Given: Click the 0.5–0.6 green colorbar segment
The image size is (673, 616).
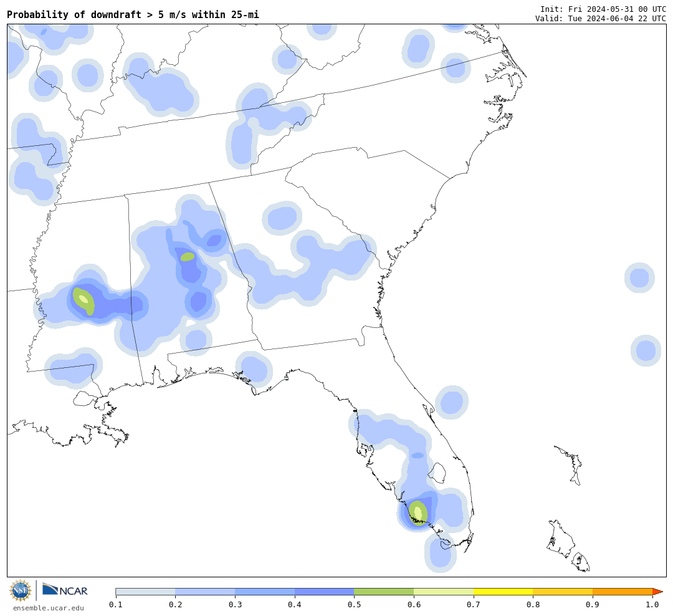Looking at the screenshot, I should coord(384,592).
